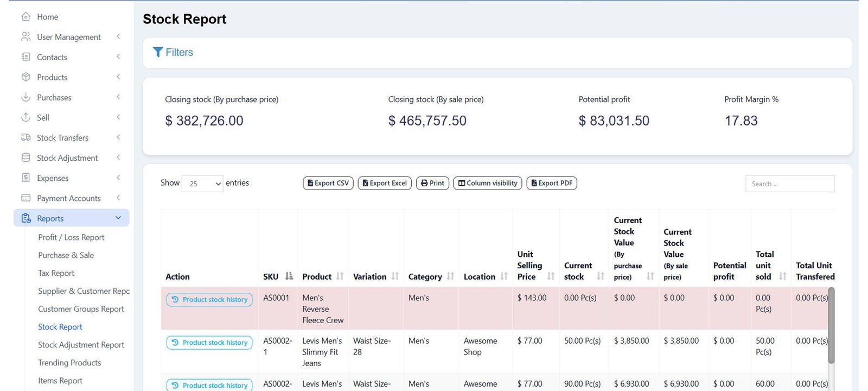
Task: Click the Products box icon
Action: pos(25,77)
